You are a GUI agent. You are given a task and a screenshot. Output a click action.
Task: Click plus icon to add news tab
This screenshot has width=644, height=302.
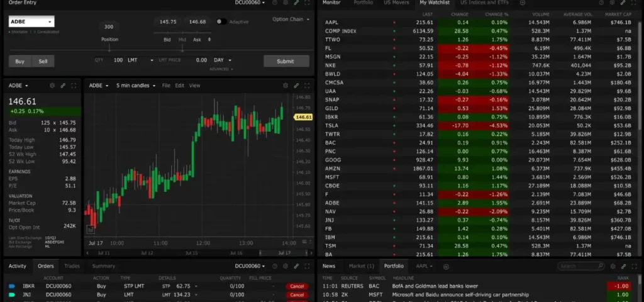click(446, 266)
